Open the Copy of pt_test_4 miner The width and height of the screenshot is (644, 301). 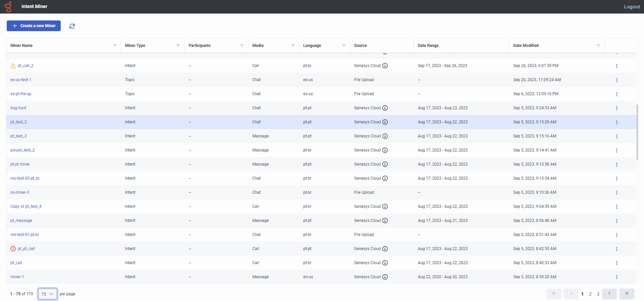[26, 206]
